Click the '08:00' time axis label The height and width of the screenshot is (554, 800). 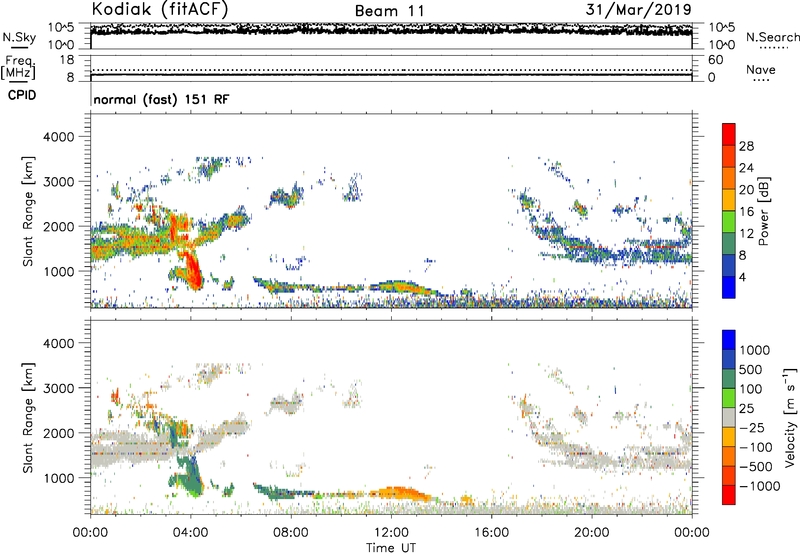291,533
